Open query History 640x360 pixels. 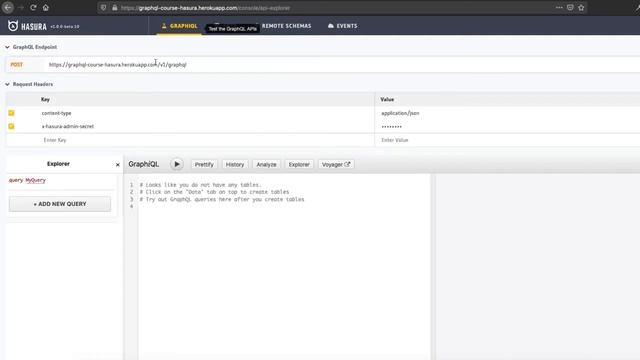coord(235,164)
